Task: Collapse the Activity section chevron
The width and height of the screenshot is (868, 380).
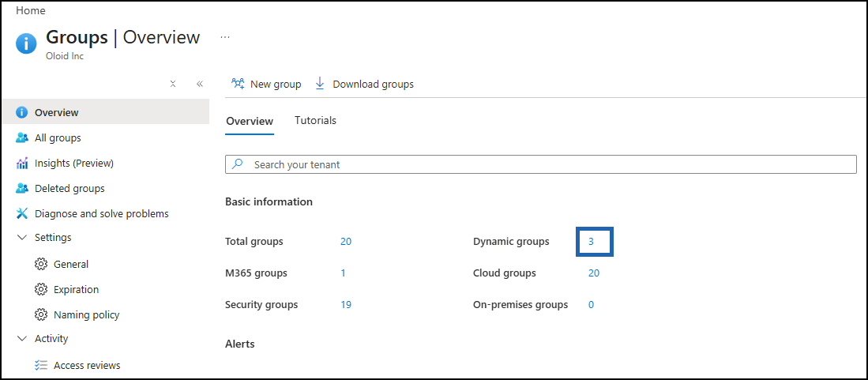Action: click(22, 338)
